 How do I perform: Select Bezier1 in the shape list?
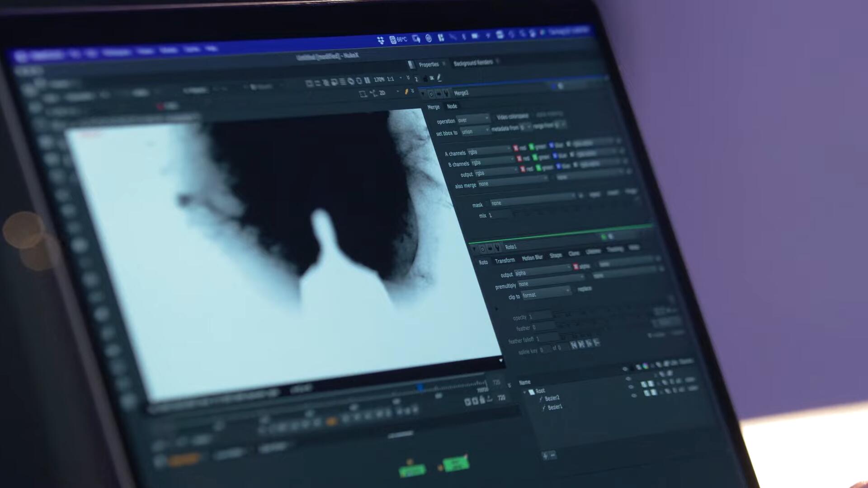point(555,407)
